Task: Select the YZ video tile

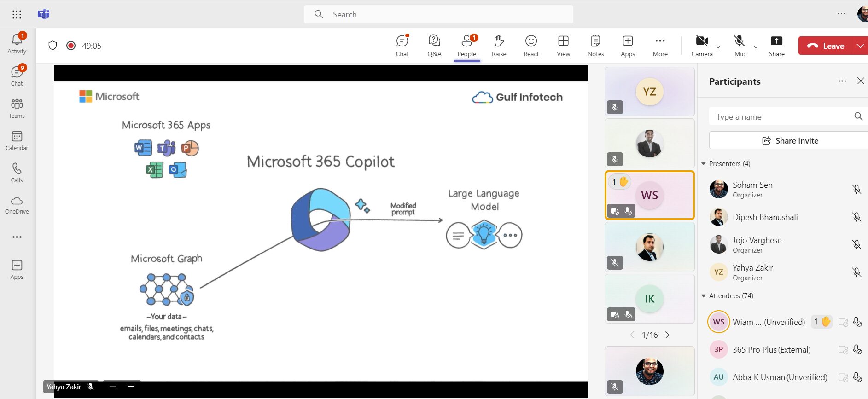Action: pyautogui.click(x=649, y=92)
